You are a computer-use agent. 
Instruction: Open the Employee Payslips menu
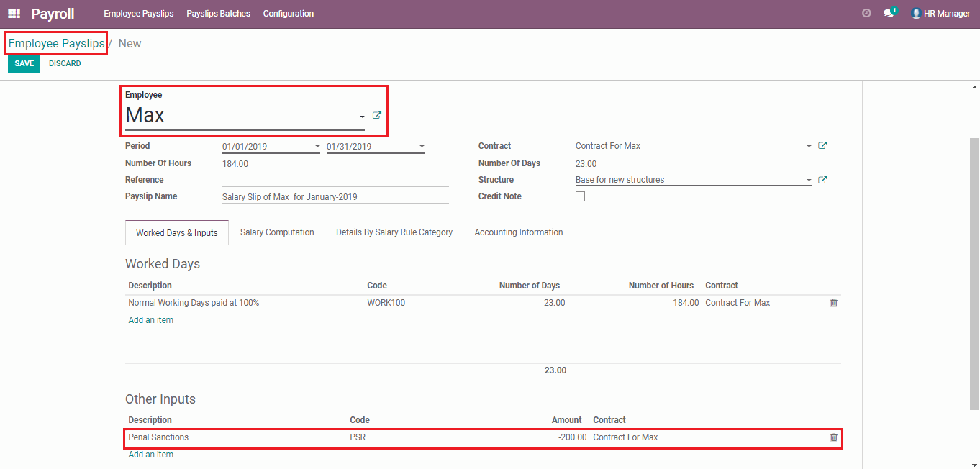(139, 14)
